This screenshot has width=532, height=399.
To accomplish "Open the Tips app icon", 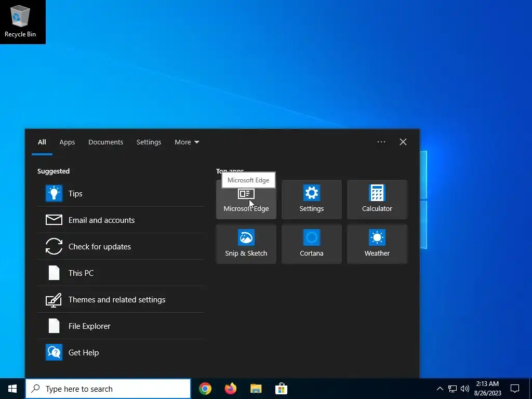I will (x=54, y=193).
